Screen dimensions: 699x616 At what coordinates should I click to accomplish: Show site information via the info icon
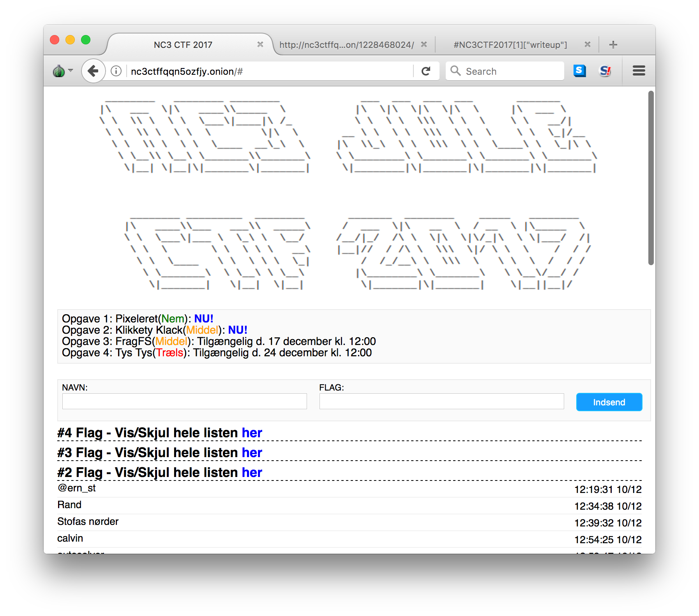coord(116,71)
